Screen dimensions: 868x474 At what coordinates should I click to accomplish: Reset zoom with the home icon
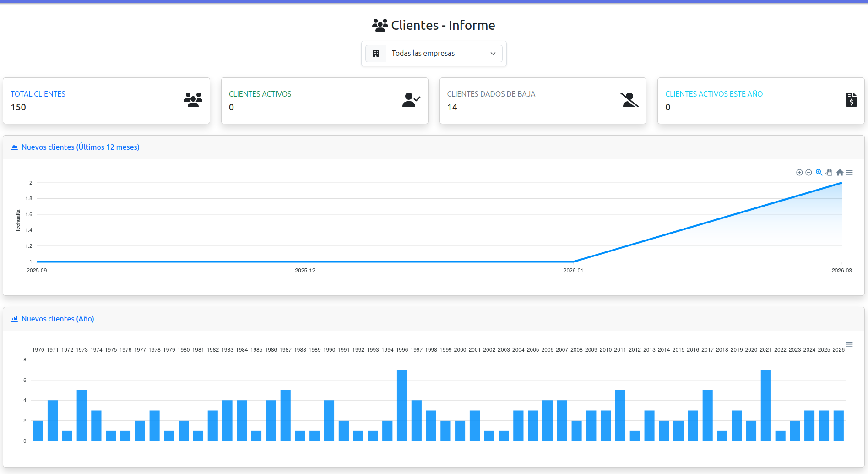click(x=840, y=173)
